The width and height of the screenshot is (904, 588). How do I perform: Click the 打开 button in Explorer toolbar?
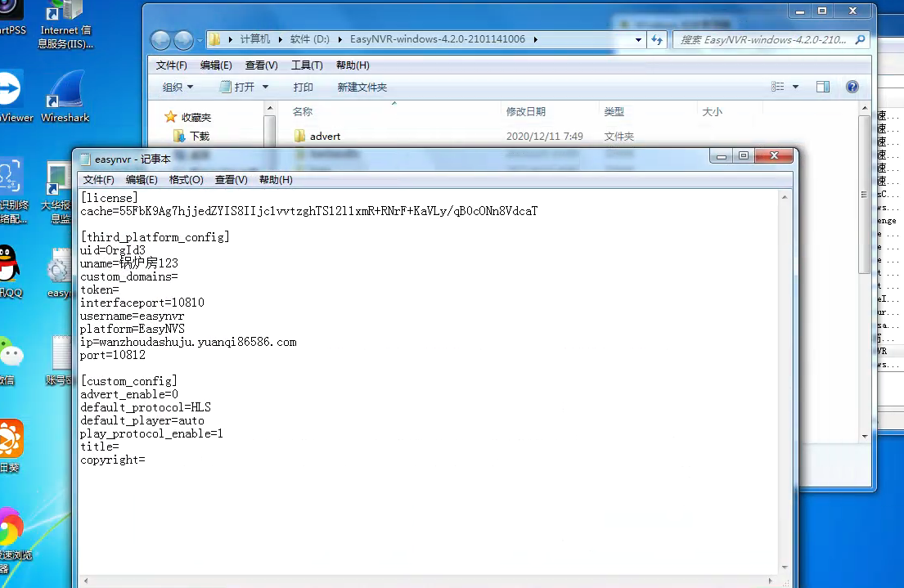237,87
